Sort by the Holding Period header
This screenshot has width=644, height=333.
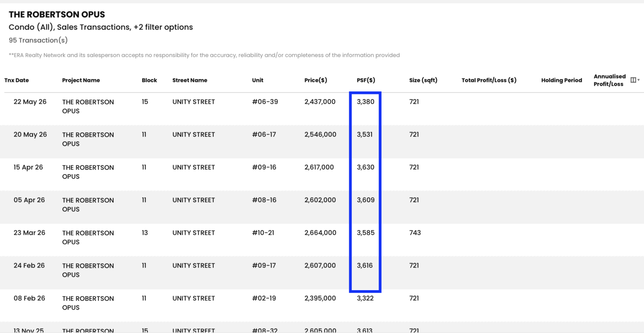point(561,80)
